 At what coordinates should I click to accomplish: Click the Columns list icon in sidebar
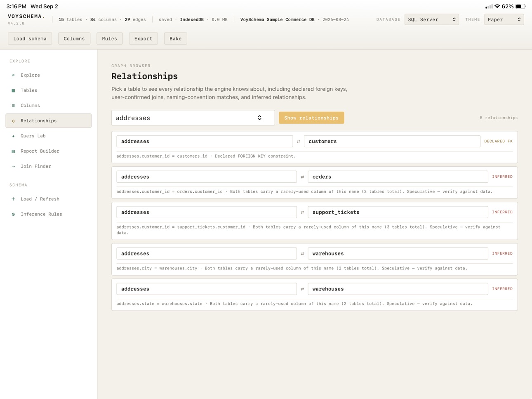(13, 106)
